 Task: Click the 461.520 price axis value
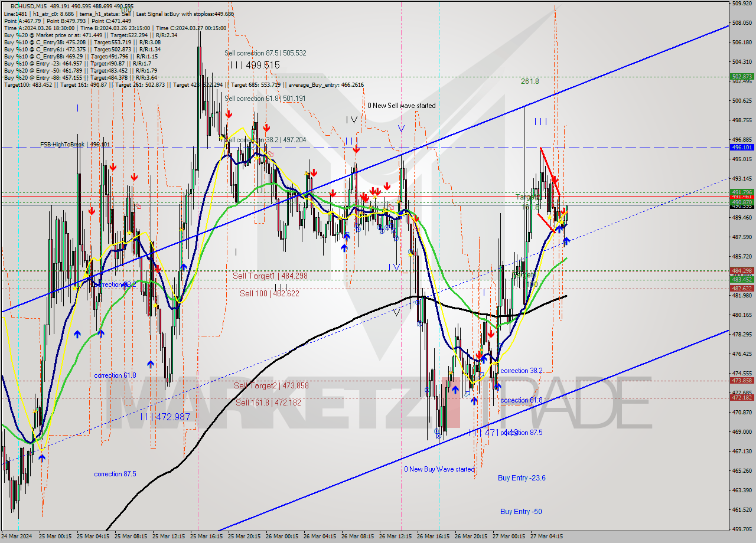click(x=742, y=509)
